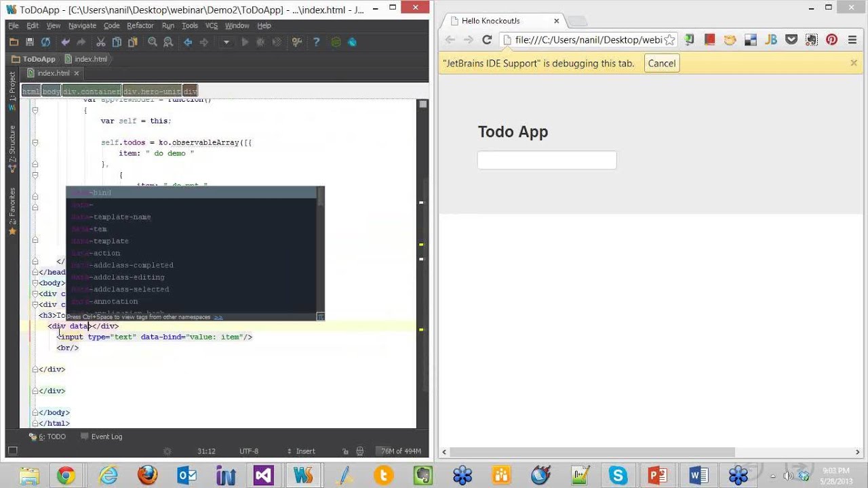Click the Undo arrow in WebStorm toolbar
Viewport: 868px width, 488px height.
(66, 42)
